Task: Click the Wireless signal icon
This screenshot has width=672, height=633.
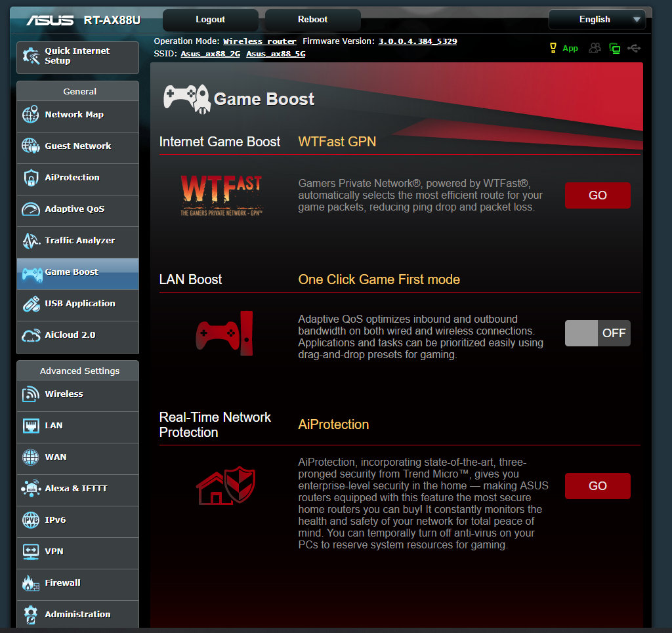Action: click(30, 394)
